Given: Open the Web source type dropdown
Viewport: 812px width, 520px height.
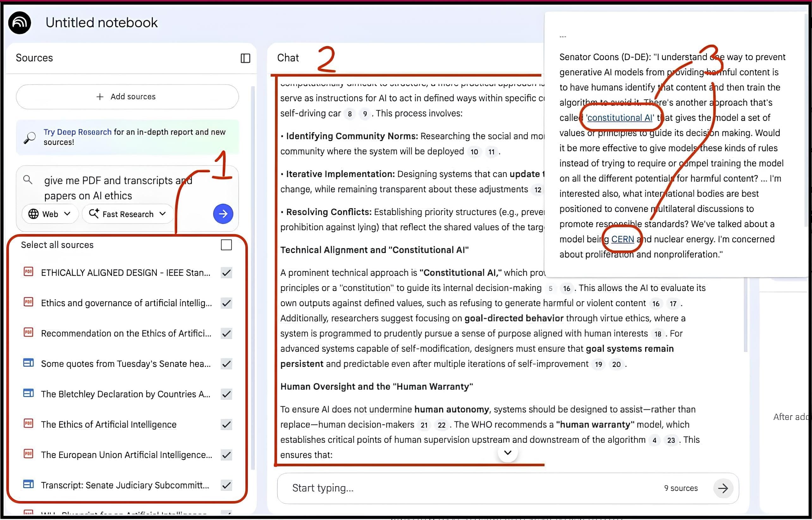Looking at the screenshot, I should (x=50, y=214).
